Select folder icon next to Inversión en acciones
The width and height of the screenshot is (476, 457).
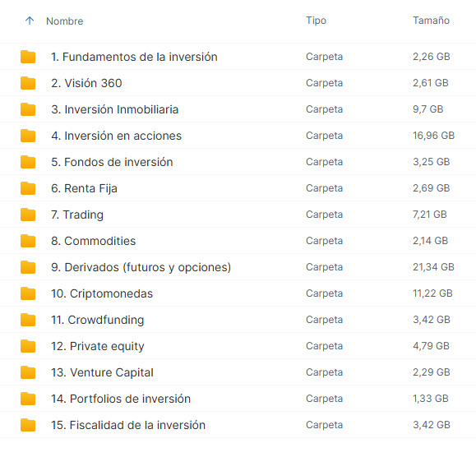28,136
